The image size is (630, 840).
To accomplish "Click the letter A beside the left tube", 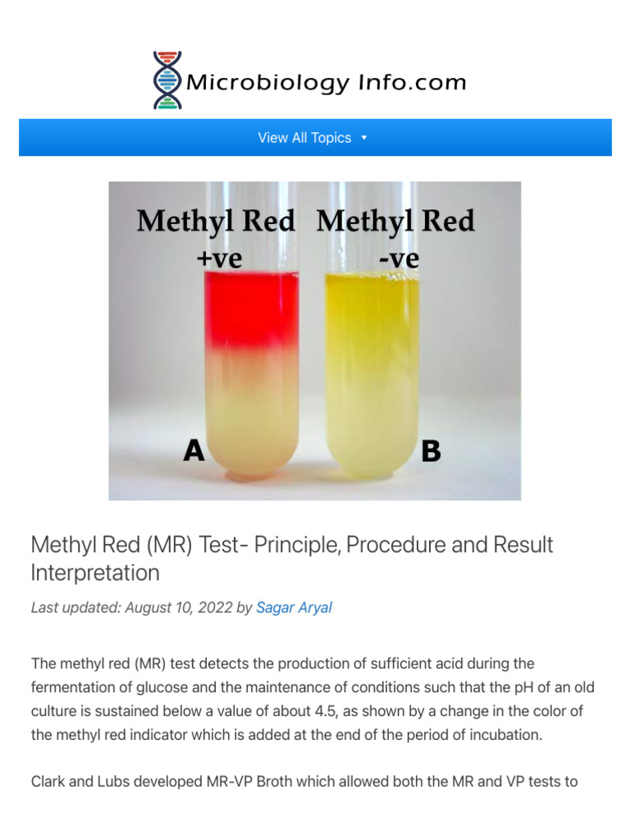I will pyautogui.click(x=194, y=450).
